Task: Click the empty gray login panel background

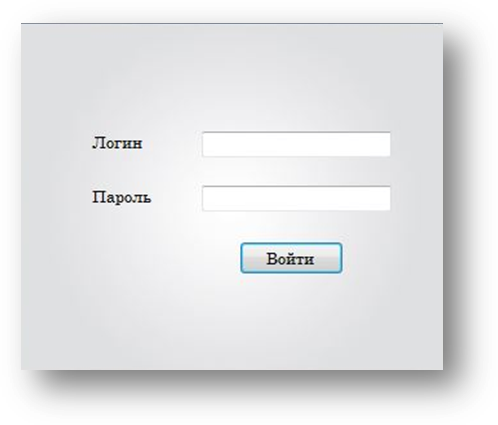Action: click(232, 73)
